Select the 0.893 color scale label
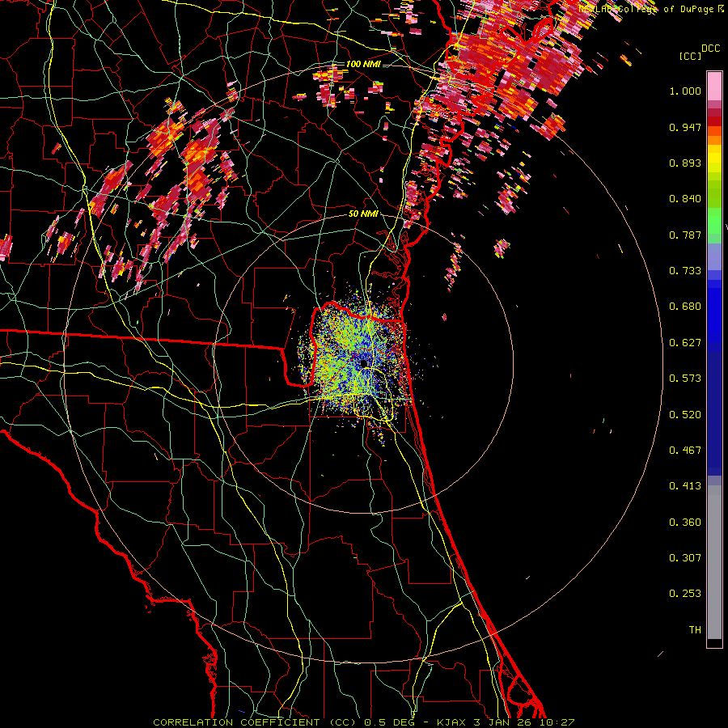The width and height of the screenshot is (728, 728). [685, 163]
